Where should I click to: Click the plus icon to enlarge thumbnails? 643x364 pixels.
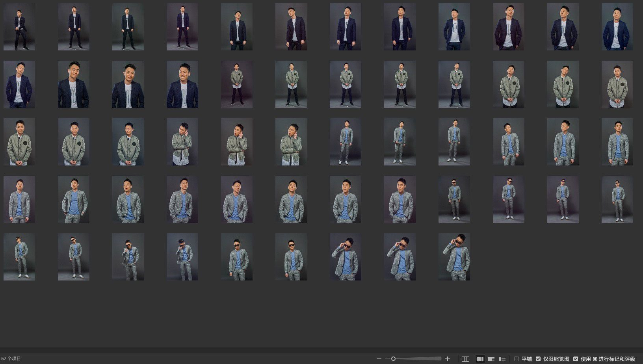coord(447,359)
